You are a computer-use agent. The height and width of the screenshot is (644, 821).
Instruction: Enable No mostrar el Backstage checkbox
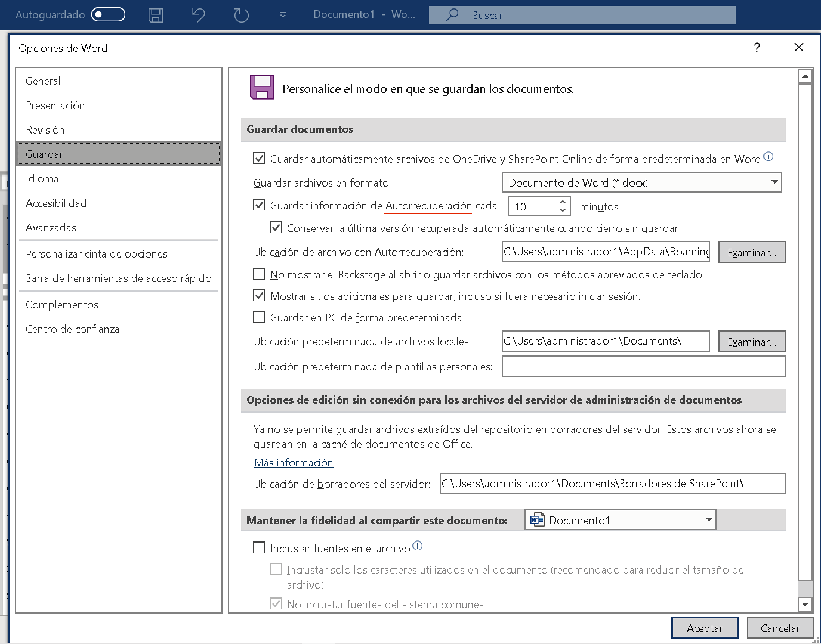click(259, 274)
